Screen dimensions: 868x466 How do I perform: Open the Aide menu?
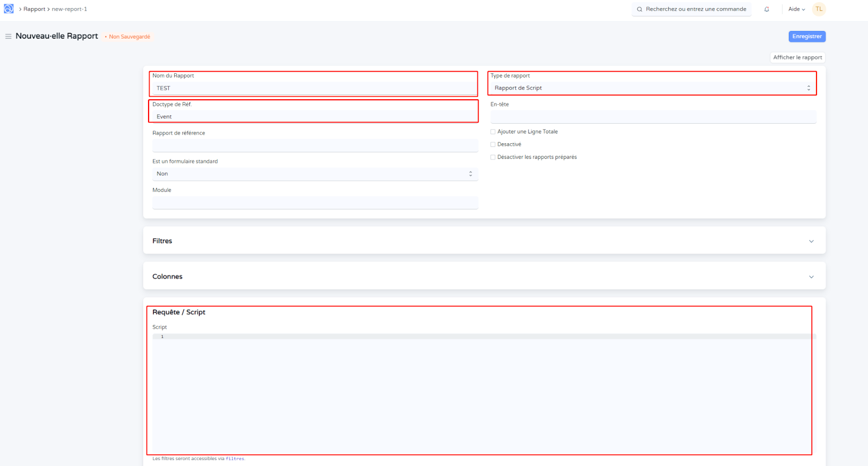796,9
